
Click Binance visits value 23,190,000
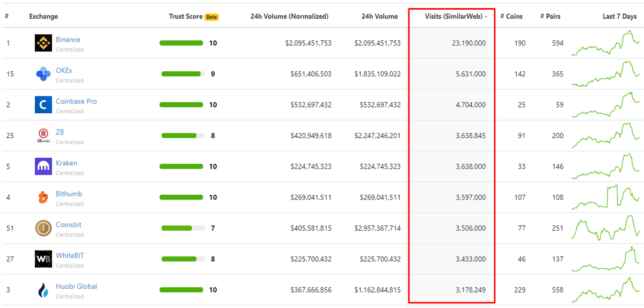[x=469, y=43]
